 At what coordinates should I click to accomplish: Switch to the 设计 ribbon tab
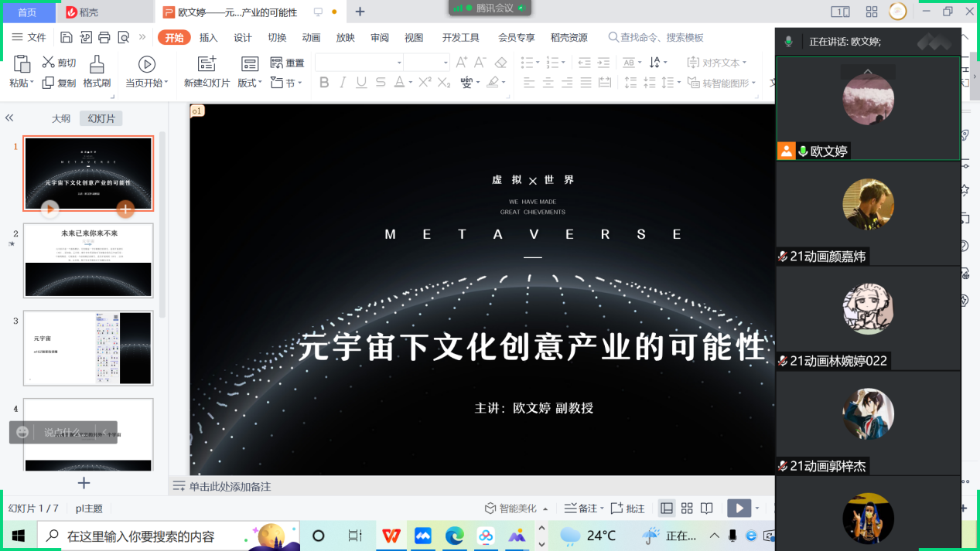(x=243, y=37)
